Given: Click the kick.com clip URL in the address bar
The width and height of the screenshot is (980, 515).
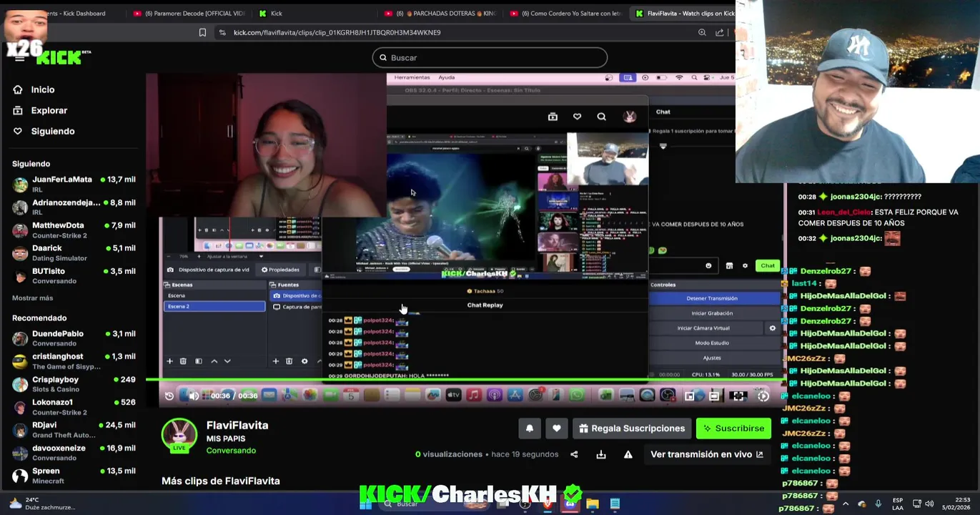Looking at the screenshot, I should tap(337, 32).
